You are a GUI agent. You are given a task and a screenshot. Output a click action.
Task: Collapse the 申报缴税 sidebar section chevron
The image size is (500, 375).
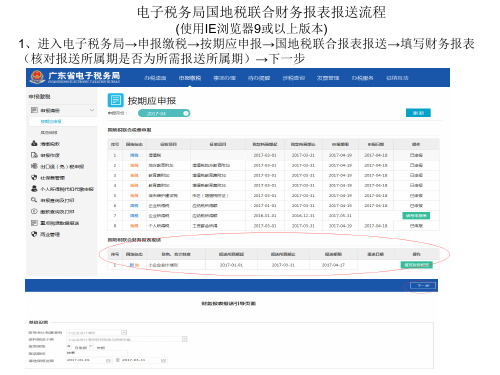click(x=92, y=110)
